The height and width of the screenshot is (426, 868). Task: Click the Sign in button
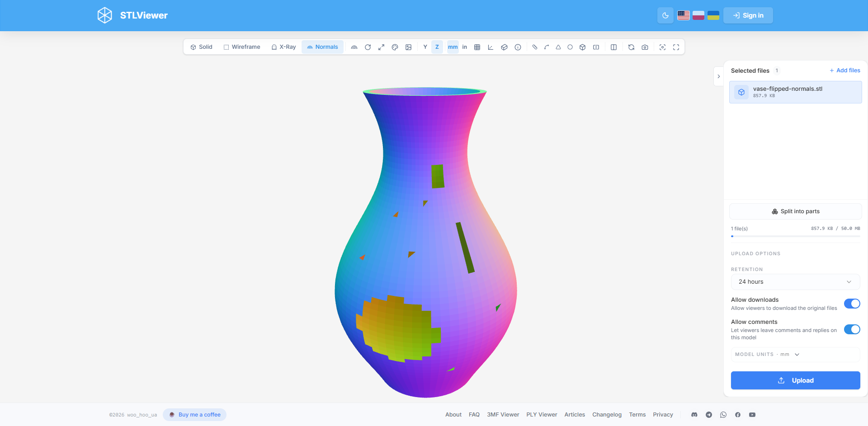748,15
